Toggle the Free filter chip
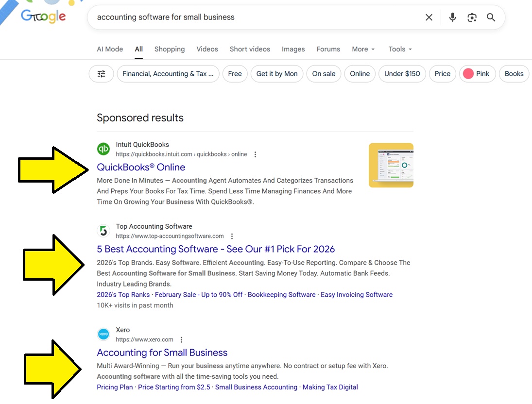The image size is (532, 404). 235,74
